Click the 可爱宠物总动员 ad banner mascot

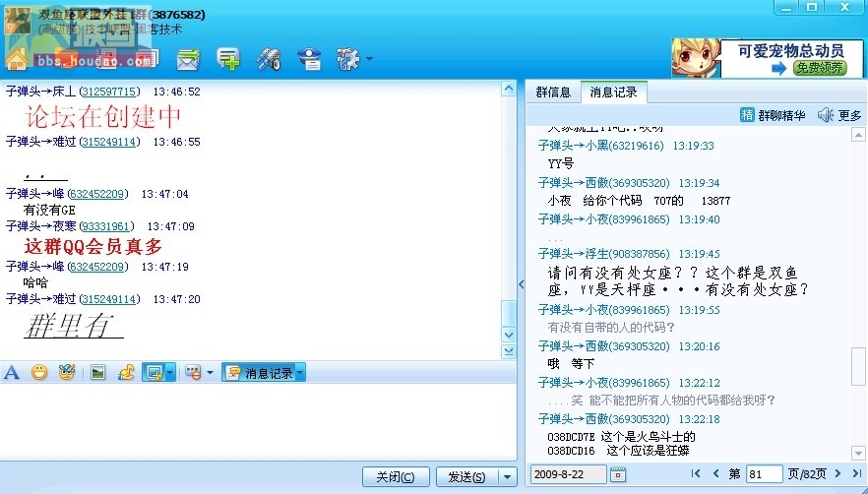696,58
